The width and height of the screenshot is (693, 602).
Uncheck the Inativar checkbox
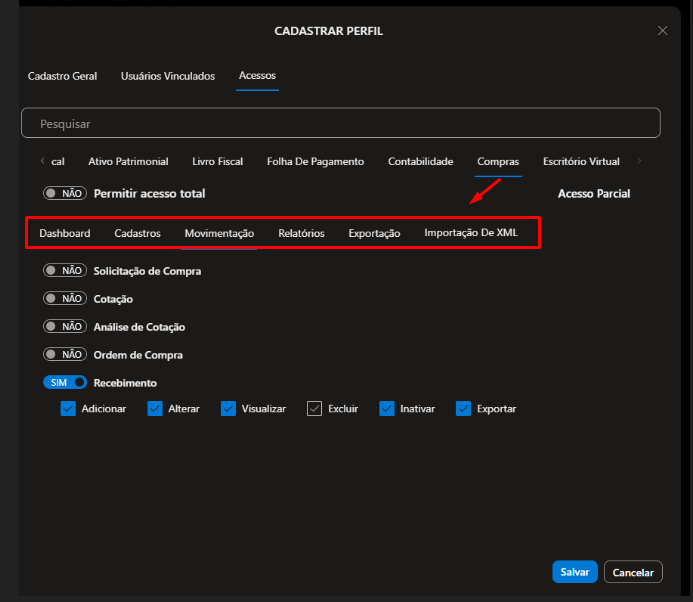(386, 408)
